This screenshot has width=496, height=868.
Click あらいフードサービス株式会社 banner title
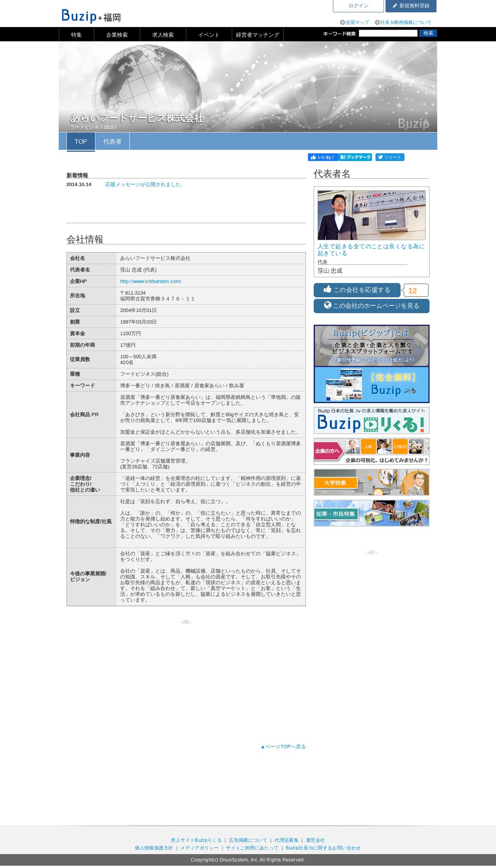click(137, 118)
